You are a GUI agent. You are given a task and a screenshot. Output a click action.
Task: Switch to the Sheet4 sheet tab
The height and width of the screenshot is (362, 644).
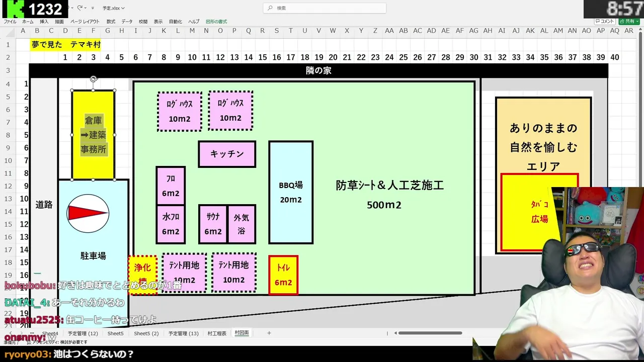[50, 333]
